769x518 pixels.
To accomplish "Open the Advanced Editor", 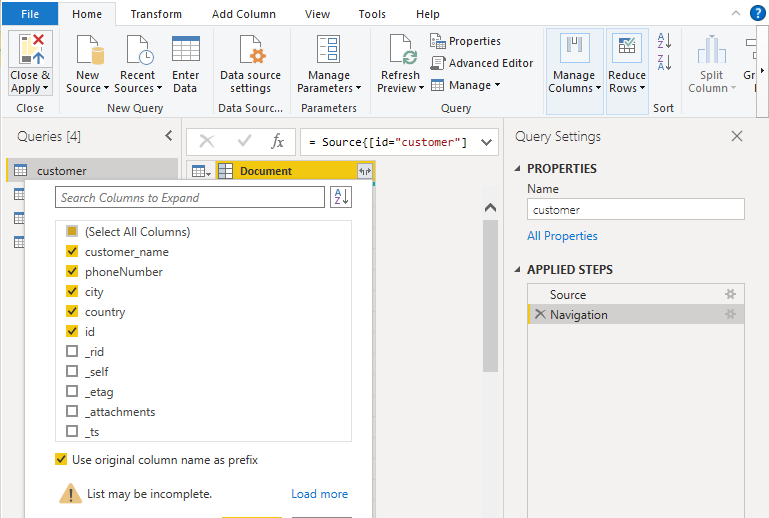I will pos(482,63).
